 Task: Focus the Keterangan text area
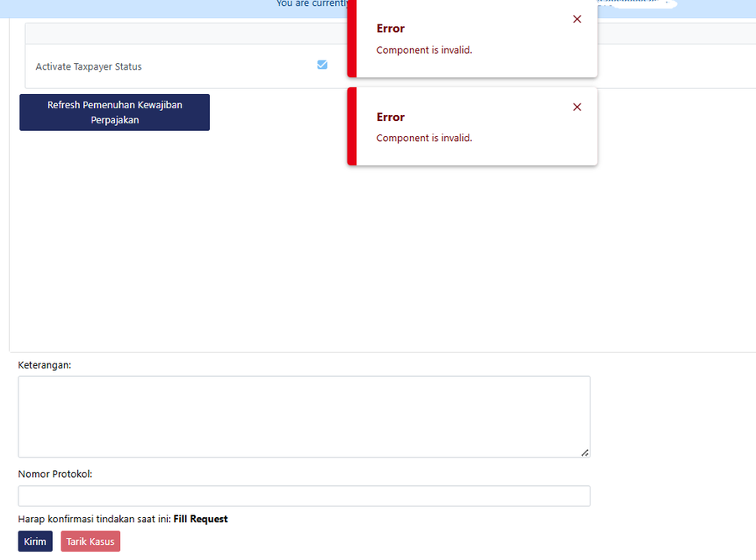point(303,416)
